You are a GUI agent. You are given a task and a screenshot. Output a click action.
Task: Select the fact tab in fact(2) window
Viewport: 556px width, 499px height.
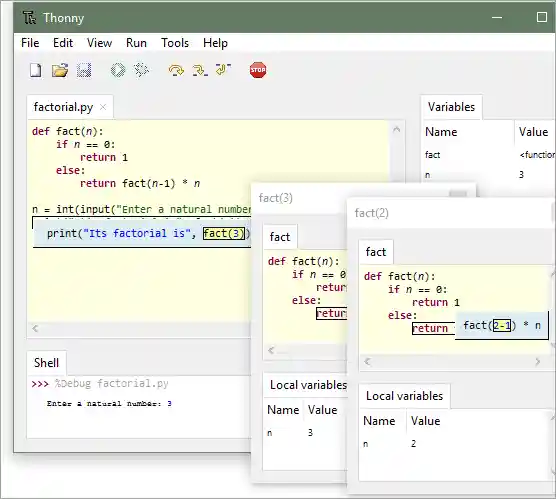pyautogui.click(x=376, y=252)
